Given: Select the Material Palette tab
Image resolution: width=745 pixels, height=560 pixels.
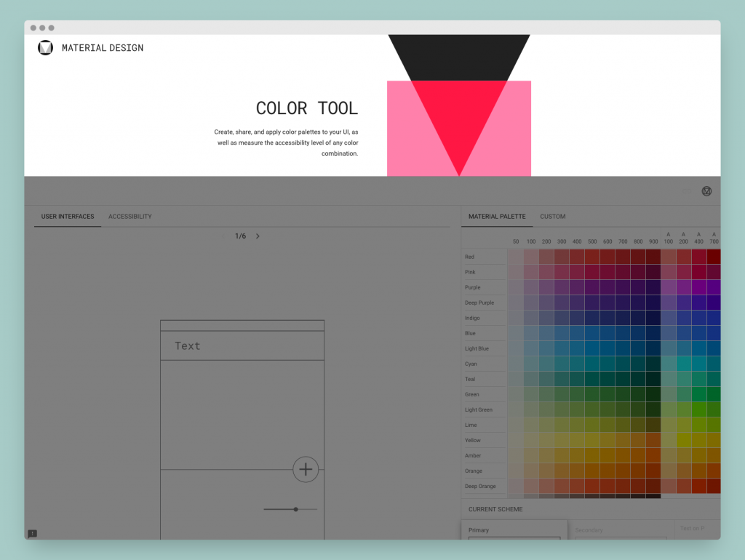Looking at the screenshot, I should (497, 216).
